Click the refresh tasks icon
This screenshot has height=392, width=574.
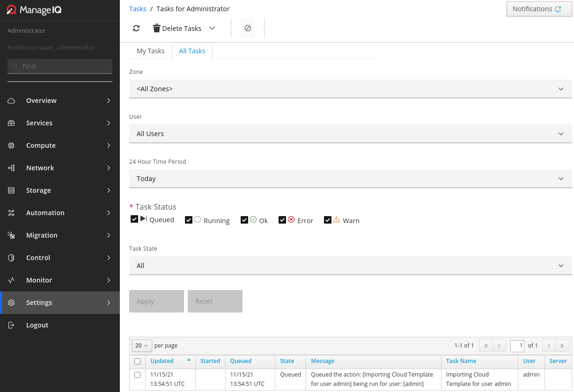(136, 28)
